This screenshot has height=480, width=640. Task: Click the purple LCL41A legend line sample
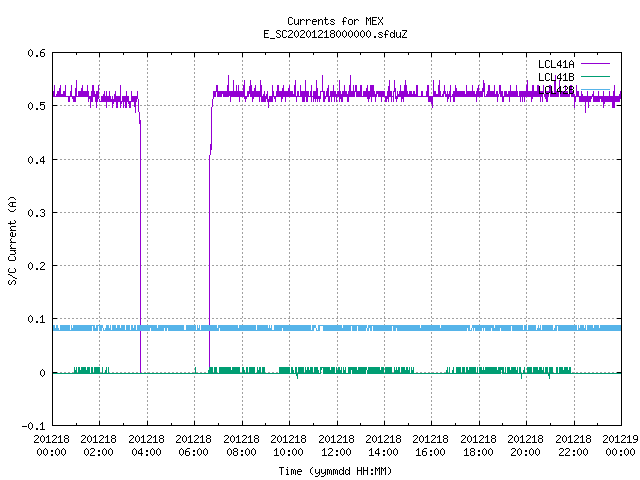tap(595, 64)
